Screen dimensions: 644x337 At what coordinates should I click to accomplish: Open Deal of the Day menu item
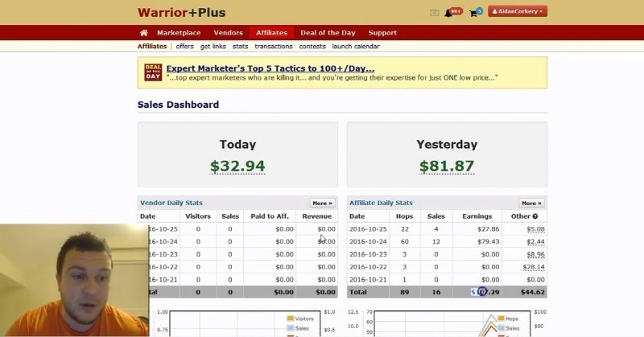pyautogui.click(x=328, y=33)
